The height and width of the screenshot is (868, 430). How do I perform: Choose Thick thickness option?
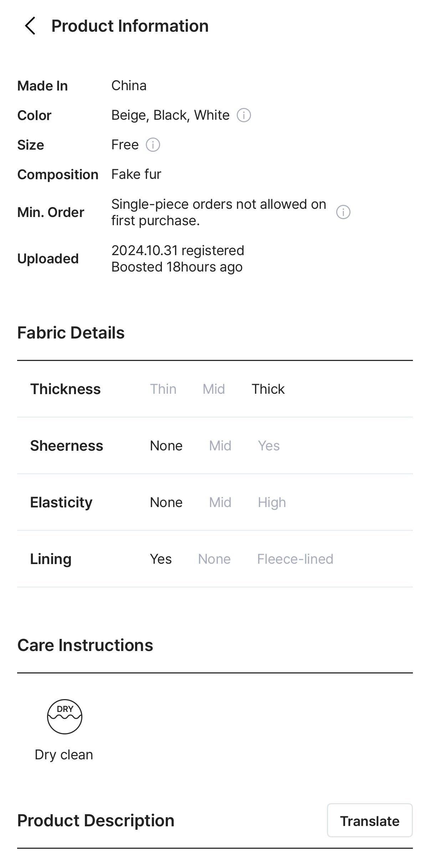pyautogui.click(x=268, y=389)
